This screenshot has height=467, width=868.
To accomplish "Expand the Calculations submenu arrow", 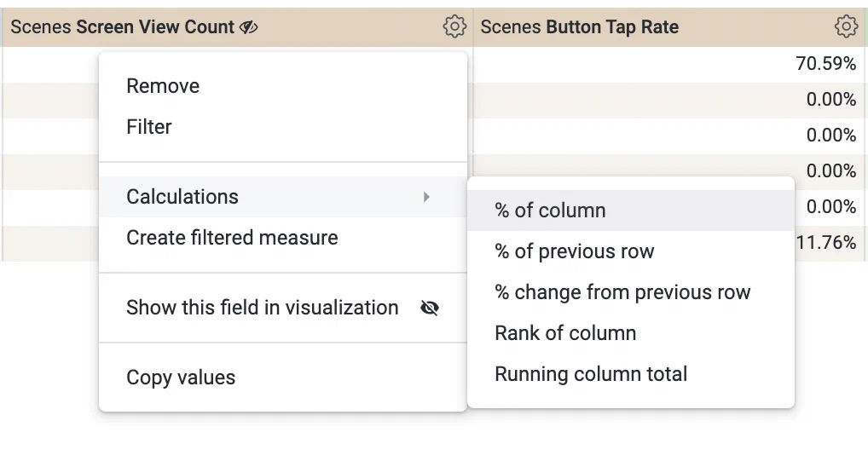I will (426, 197).
